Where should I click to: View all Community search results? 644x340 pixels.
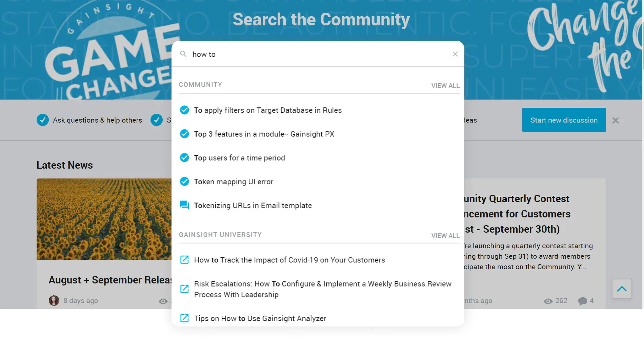click(x=445, y=86)
